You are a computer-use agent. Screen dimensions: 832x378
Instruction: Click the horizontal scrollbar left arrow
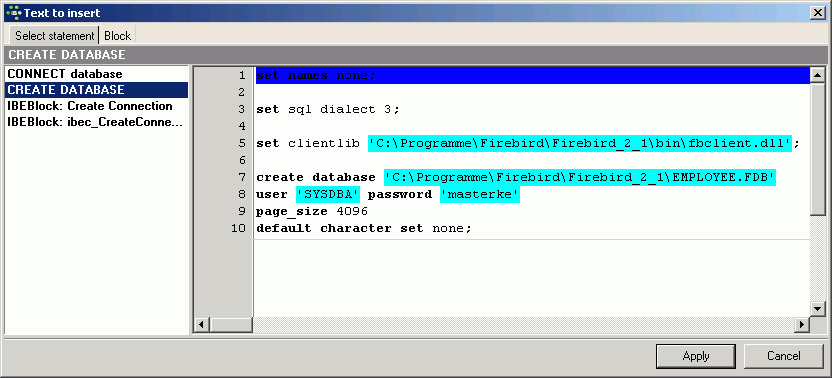202,324
